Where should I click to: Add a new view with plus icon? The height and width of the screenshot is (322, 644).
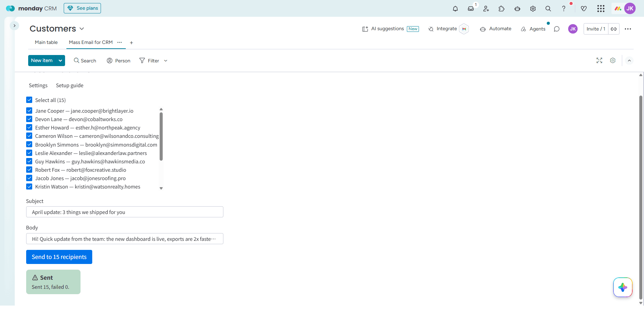[x=131, y=43]
